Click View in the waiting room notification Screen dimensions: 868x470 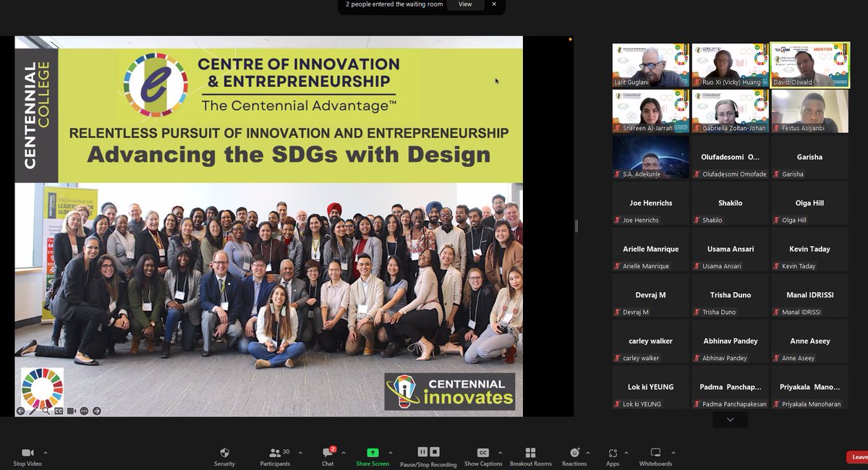pos(465,4)
